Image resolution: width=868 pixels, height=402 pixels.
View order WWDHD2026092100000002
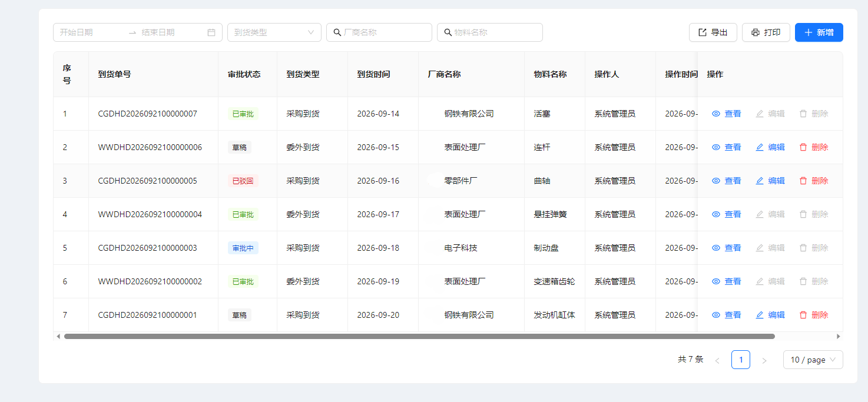(727, 281)
